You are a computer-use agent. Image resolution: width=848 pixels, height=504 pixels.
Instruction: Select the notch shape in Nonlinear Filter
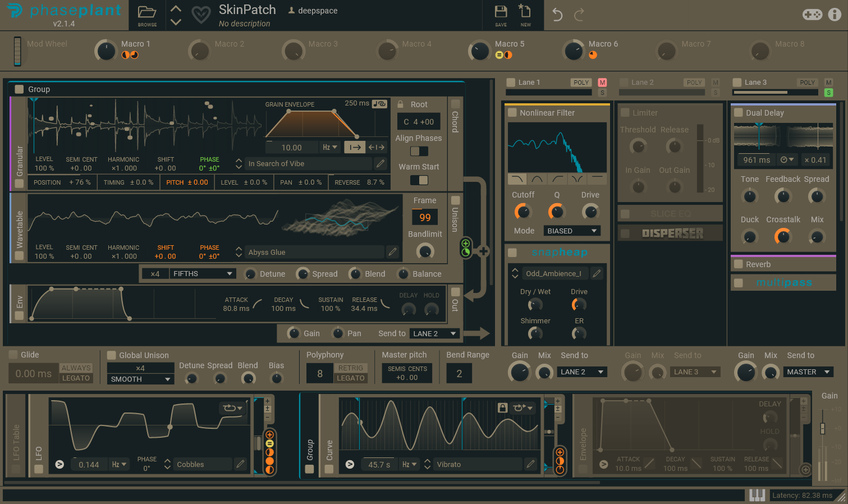click(x=577, y=179)
